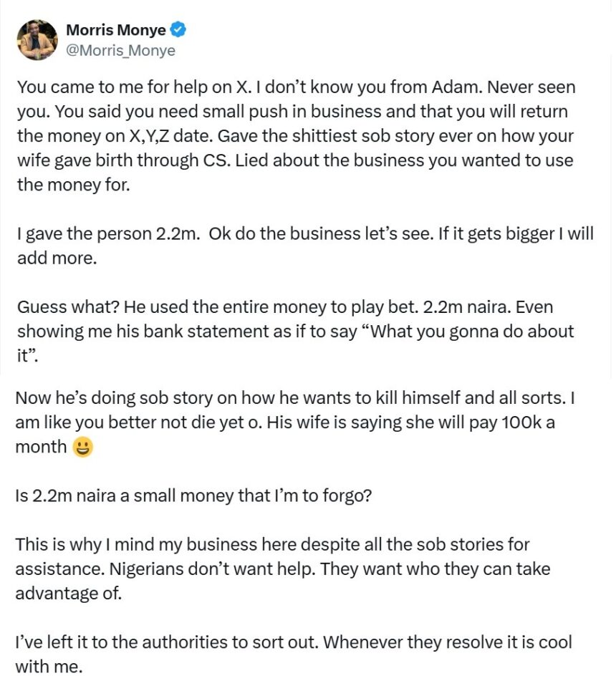Open the @Morris_Monye handle link
The width and height of the screenshot is (616, 691).
point(120,51)
